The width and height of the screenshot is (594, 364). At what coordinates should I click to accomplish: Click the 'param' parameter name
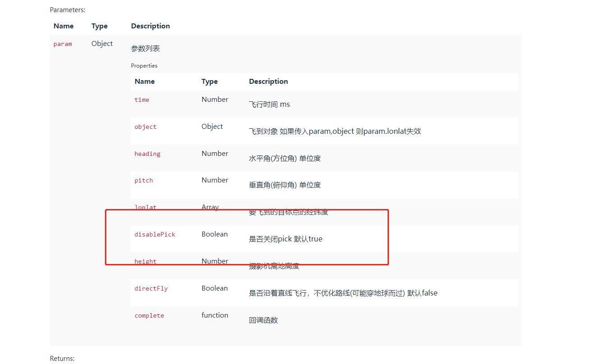[63, 44]
